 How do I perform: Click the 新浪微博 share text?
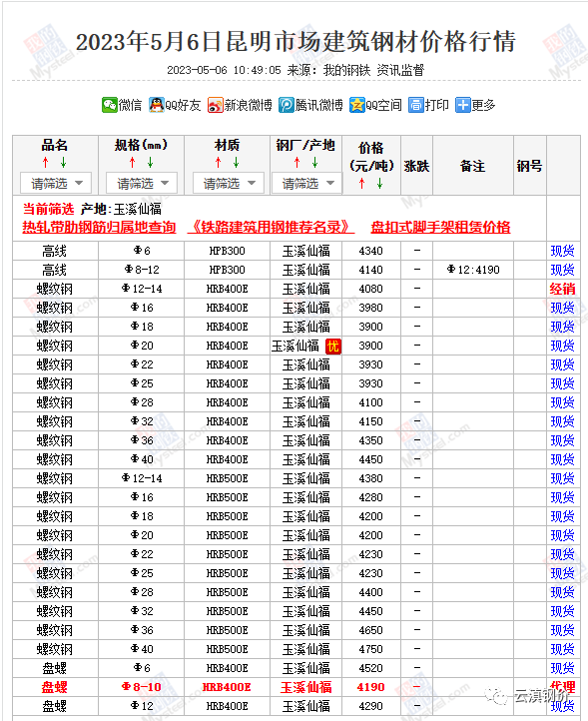[x=249, y=105]
